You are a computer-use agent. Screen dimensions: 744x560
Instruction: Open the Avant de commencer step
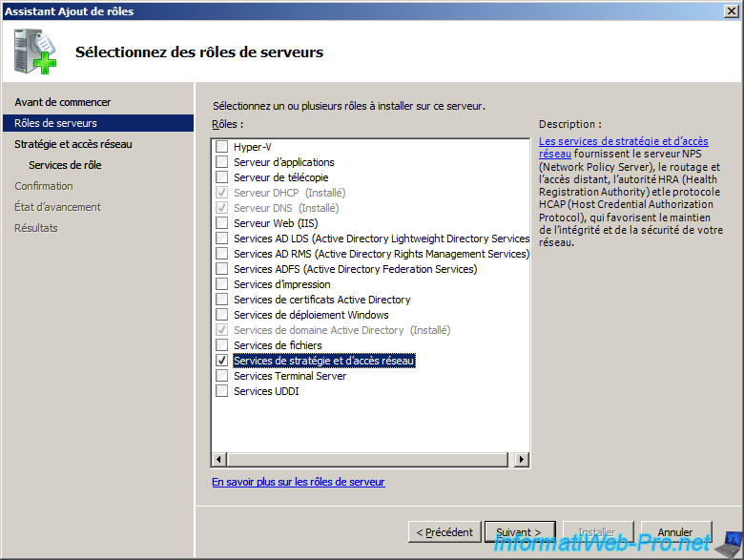[63, 102]
